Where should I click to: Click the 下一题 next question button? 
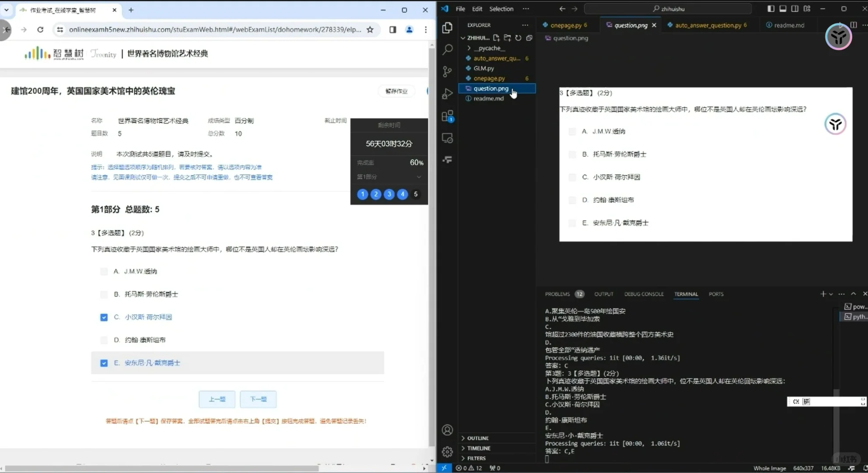(258, 399)
